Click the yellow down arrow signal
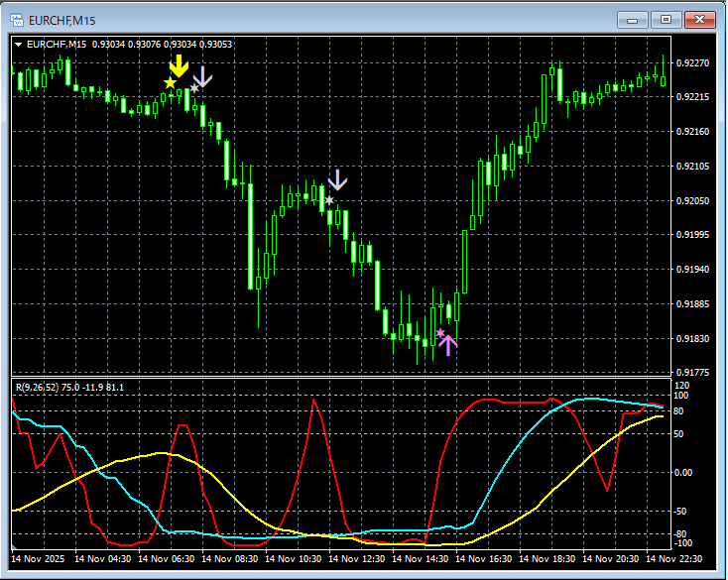The image size is (728, 580). (178, 65)
